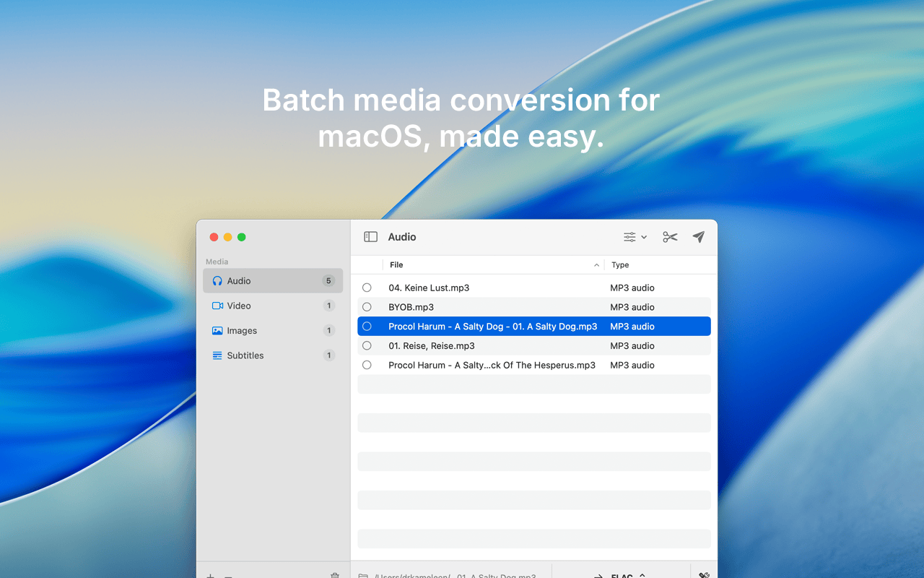Select the file 04. Keine Lust.mp3
Screen dimensions: 924x578
[x=429, y=288]
